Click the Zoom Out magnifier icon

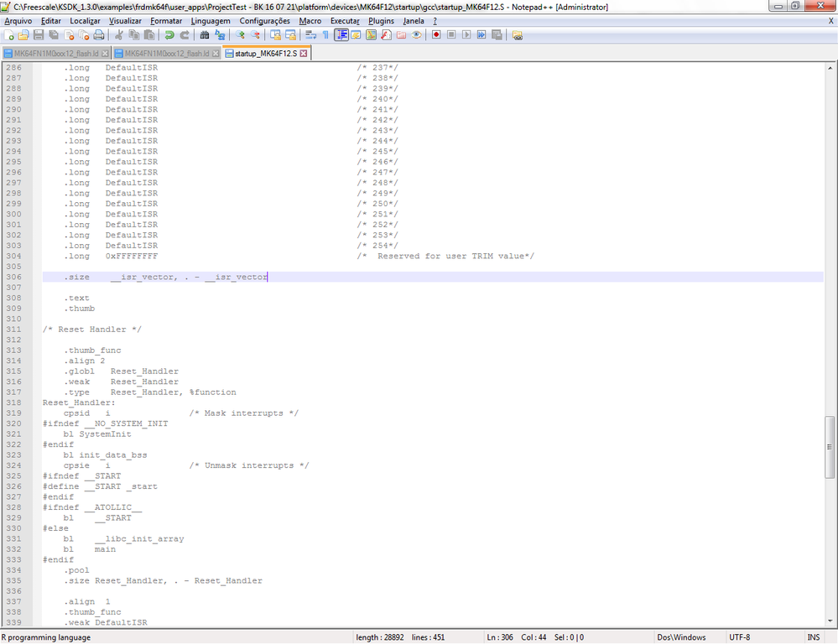point(256,35)
